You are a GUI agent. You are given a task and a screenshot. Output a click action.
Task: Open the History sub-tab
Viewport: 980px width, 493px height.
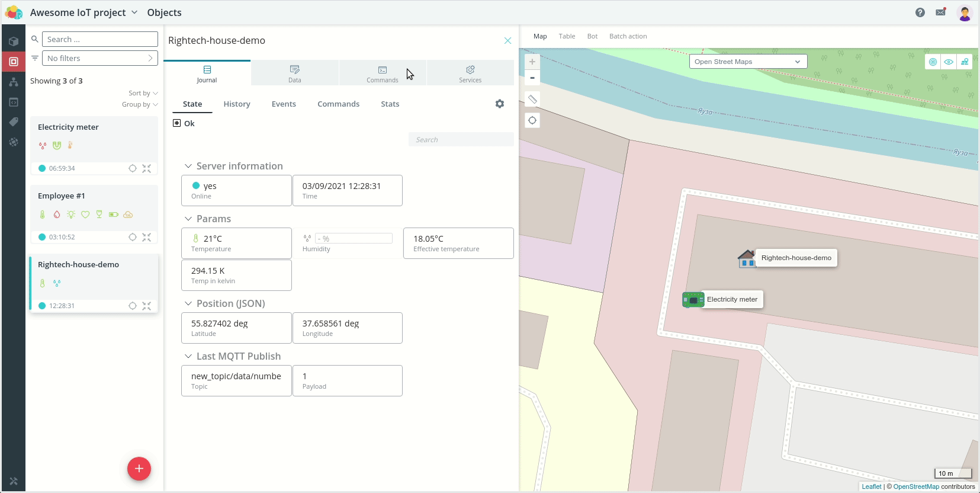237,104
